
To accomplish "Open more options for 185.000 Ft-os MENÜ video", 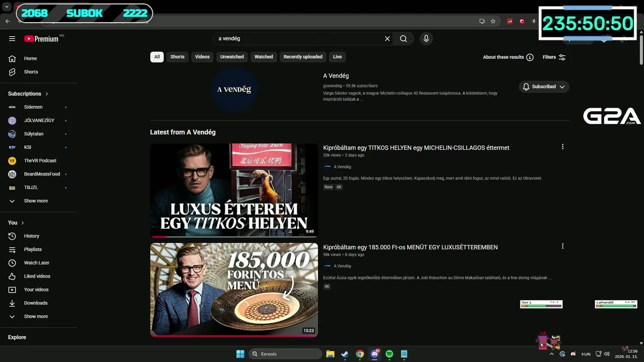I will (x=562, y=246).
